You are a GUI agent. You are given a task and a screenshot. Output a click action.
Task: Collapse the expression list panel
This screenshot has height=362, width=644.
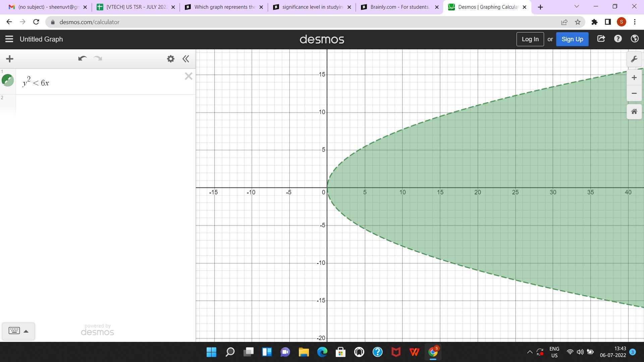point(185,59)
